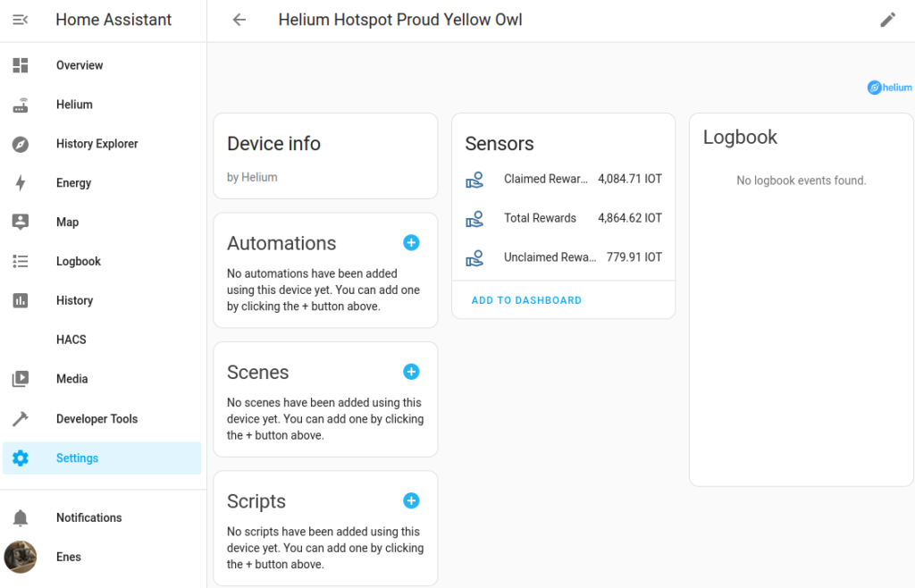The width and height of the screenshot is (915, 588).
Task: Open the Logbook sidebar item
Action: [103, 261]
